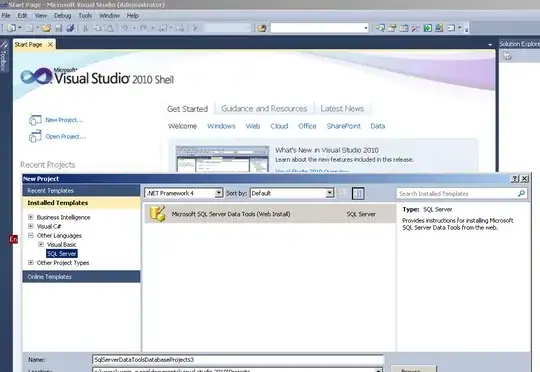Click the Undo toolbar icon
This screenshot has width=540, height=372.
point(125,28)
